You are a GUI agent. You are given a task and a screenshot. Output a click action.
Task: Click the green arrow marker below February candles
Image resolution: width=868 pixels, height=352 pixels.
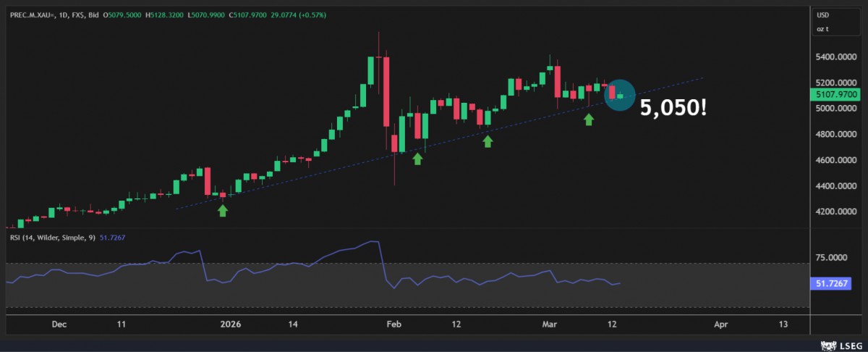(417, 158)
